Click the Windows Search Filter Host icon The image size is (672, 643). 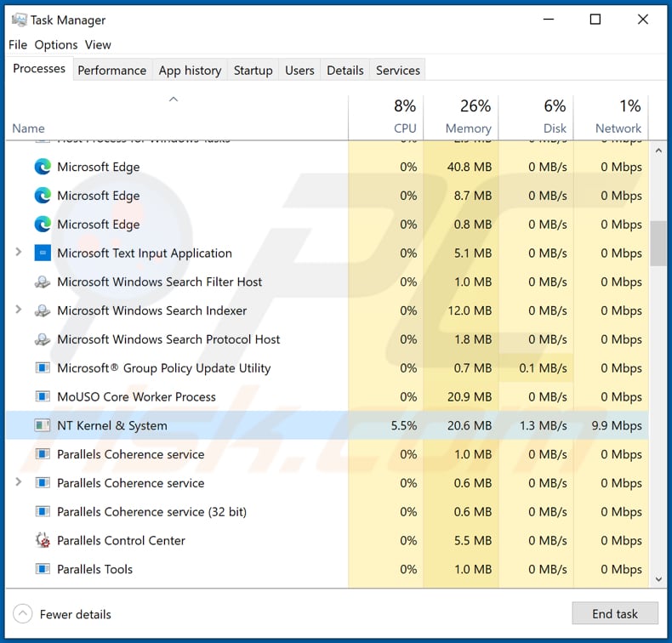(43, 282)
